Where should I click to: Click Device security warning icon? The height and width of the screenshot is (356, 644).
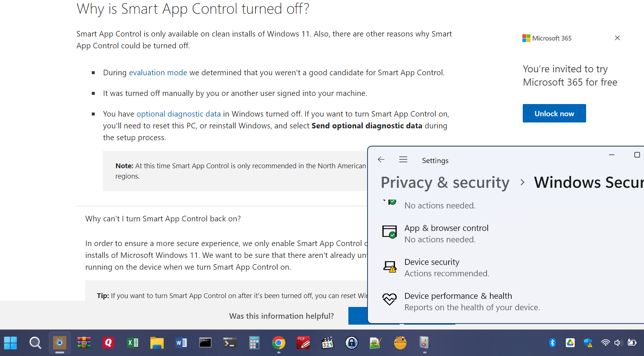click(389, 266)
